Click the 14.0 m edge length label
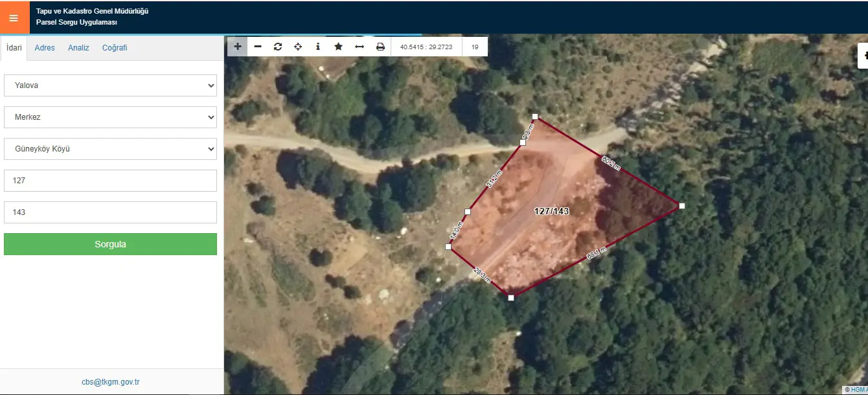 456,231
